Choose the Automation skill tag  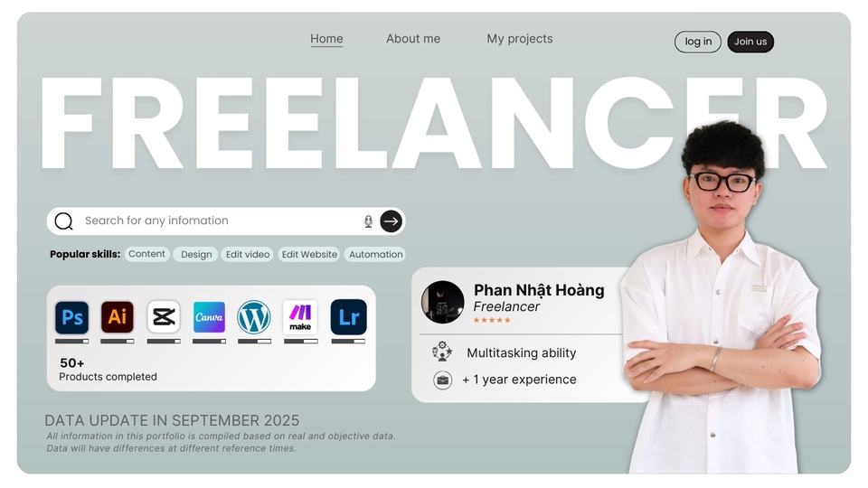[375, 255]
